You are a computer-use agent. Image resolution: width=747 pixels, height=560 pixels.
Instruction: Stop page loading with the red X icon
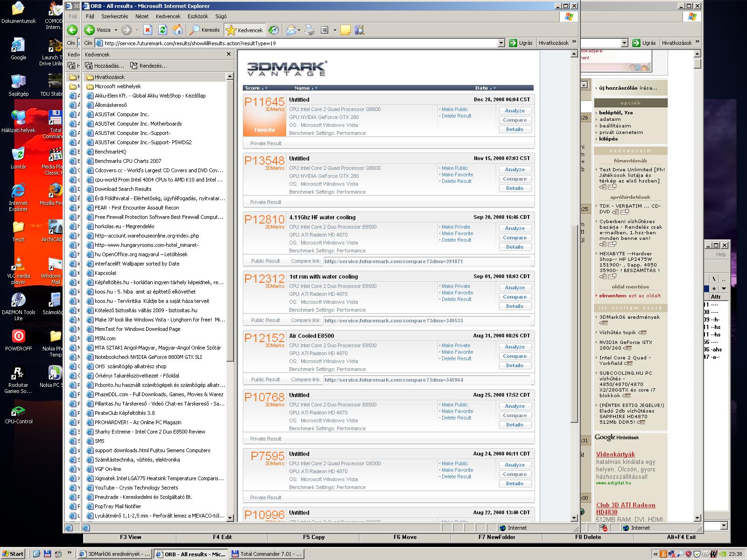[148, 30]
